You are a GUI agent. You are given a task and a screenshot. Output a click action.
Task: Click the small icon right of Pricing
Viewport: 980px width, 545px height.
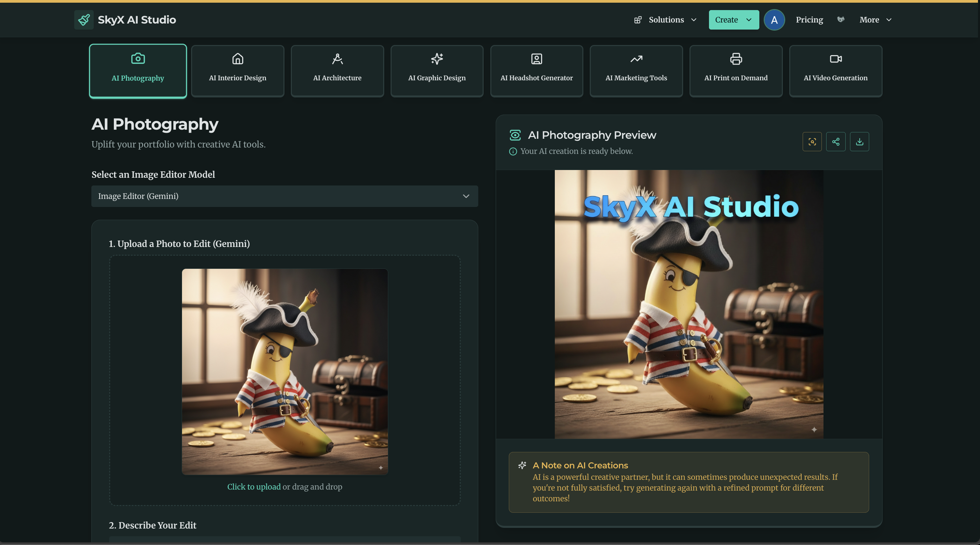841,19
